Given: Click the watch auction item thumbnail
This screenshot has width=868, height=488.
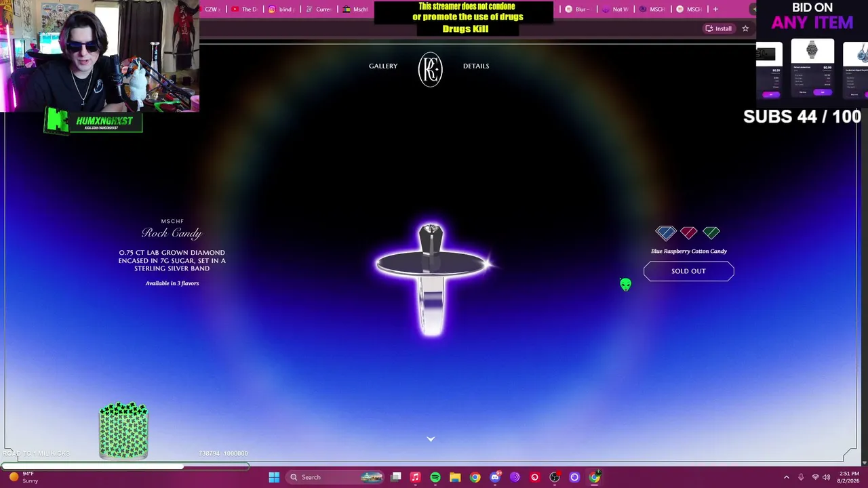Looking at the screenshot, I should [x=812, y=51].
